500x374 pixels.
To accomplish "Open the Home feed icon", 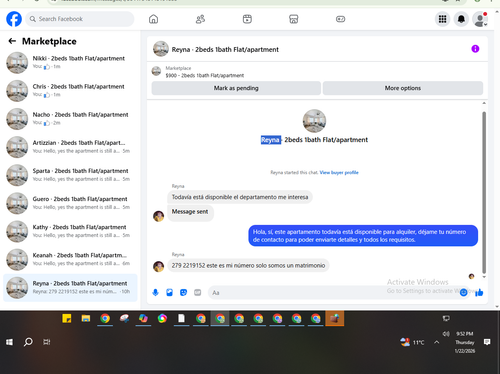I will [153, 19].
